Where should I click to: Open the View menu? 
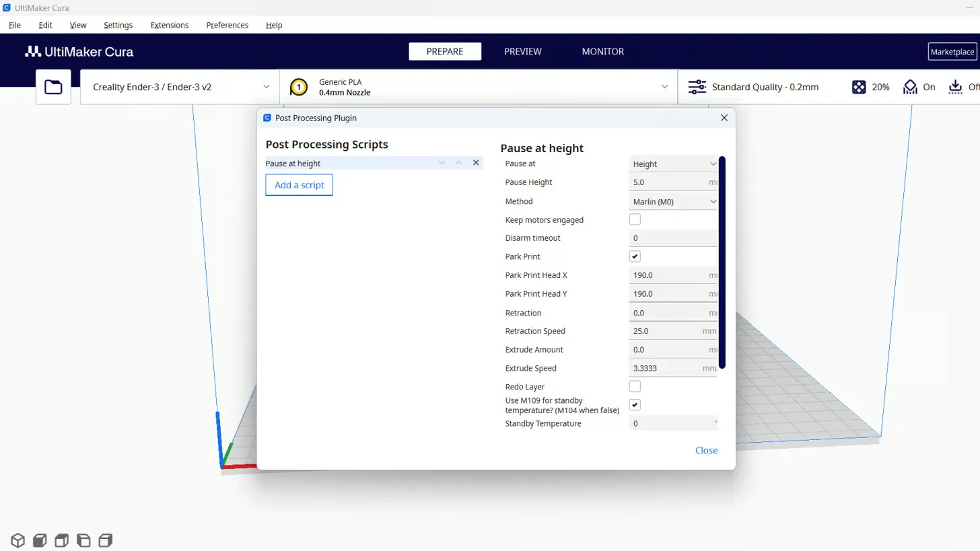78,25
